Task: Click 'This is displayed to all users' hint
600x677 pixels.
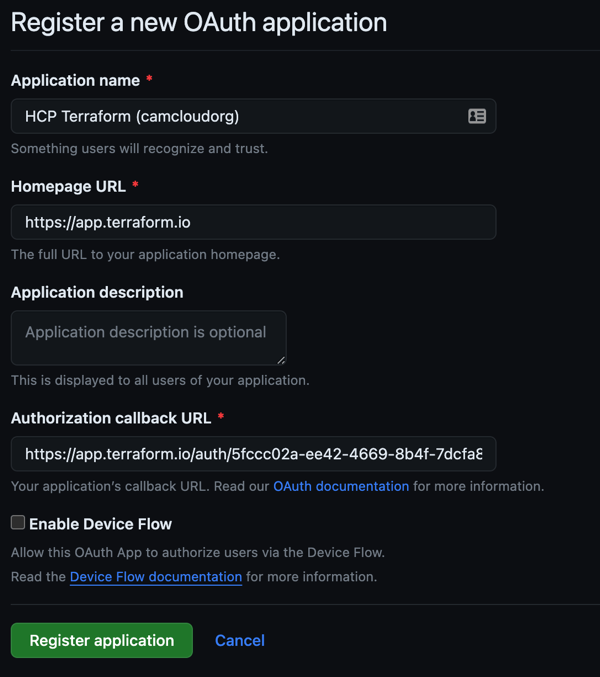Action: click(x=160, y=380)
